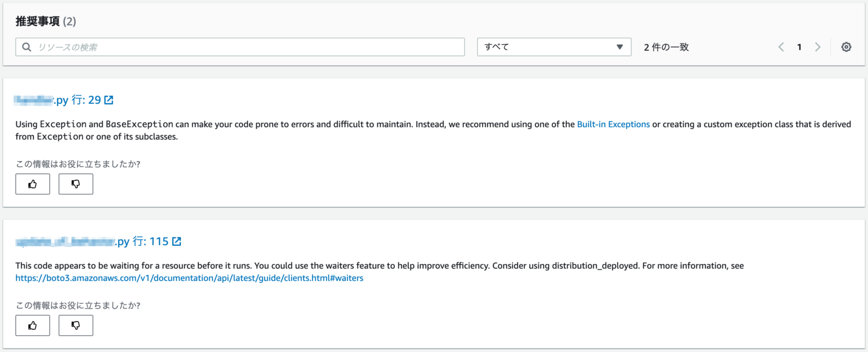Open the boto3 waiters documentation URL

[189, 278]
